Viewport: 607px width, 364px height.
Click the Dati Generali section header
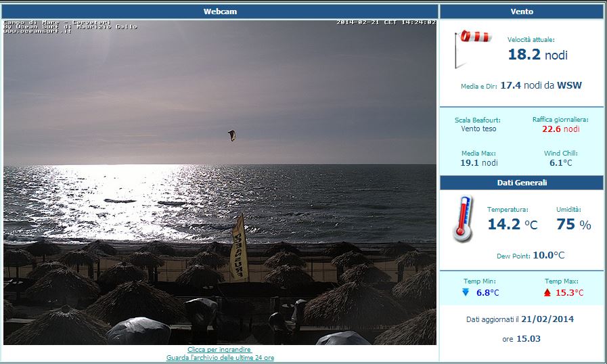521,183
